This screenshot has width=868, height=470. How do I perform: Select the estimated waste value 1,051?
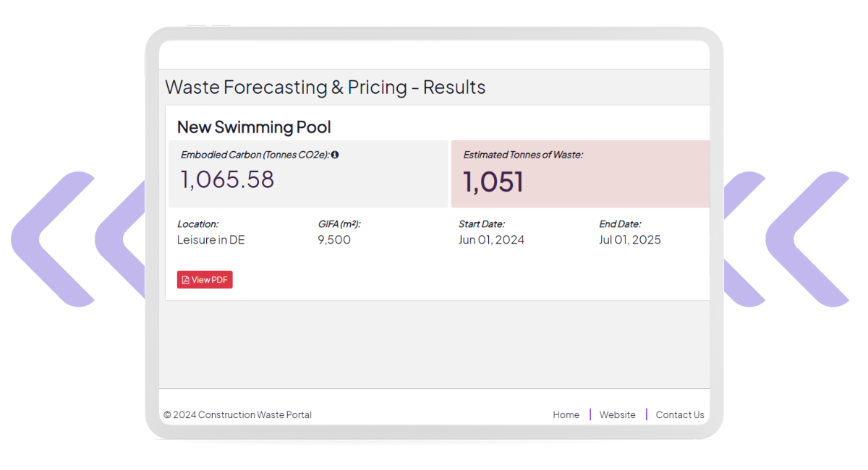point(493,181)
